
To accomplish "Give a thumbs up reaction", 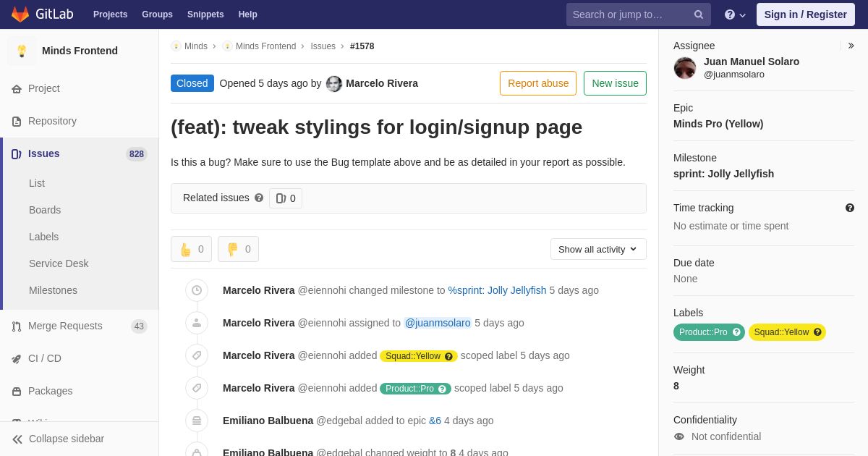I will coord(191,249).
